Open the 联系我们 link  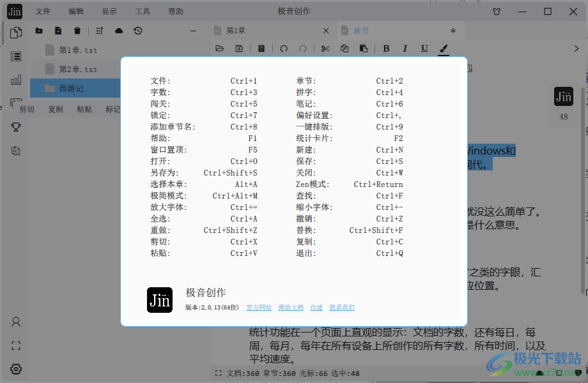coord(342,308)
